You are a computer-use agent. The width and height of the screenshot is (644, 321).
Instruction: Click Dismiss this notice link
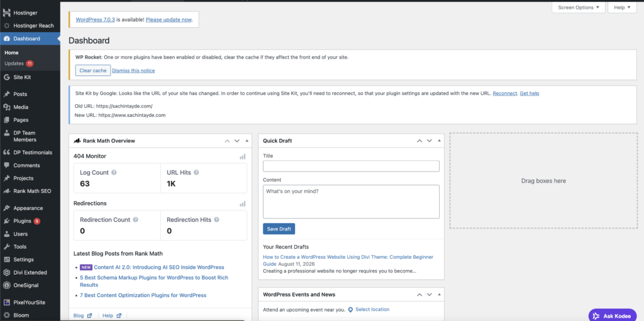pos(133,70)
